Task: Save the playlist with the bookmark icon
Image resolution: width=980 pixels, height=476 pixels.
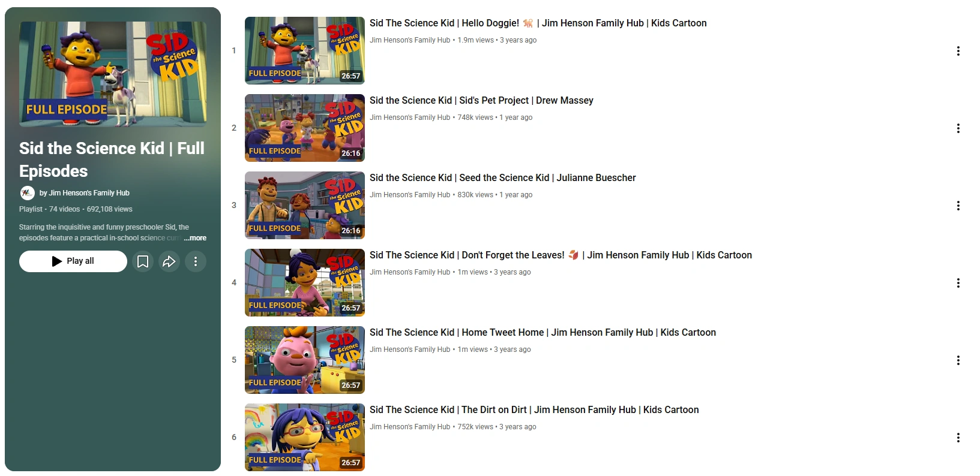Action: point(143,261)
